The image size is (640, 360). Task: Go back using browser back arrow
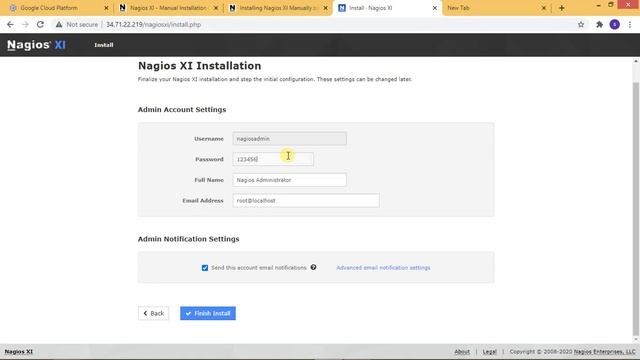point(10,24)
